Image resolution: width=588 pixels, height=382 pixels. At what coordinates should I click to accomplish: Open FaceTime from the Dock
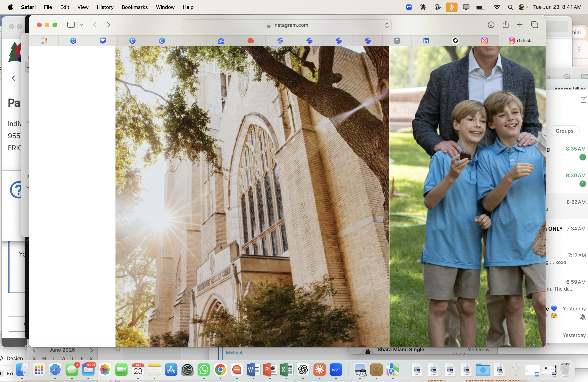pyautogui.click(x=121, y=370)
